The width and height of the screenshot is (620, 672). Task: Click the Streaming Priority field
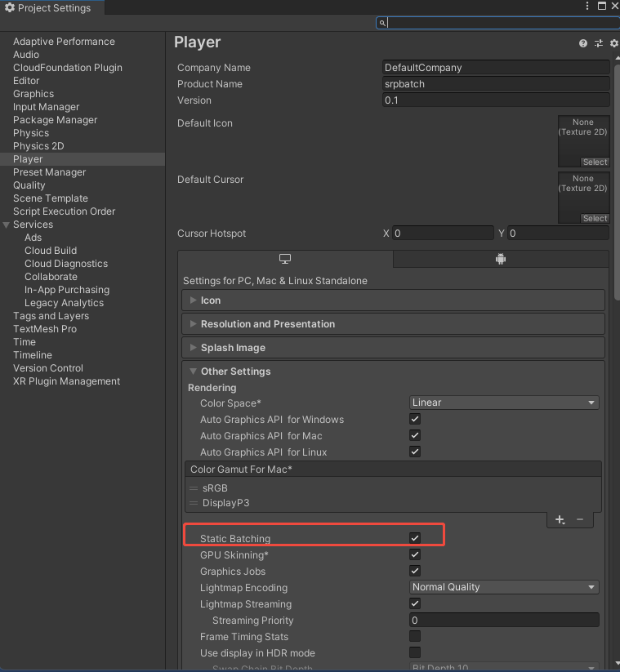tap(504, 620)
